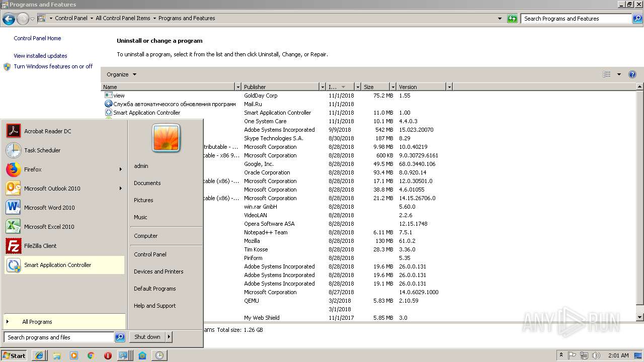Open address bar history dropdown
This screenshot has width=644, height=362.
tap(500, 19)
